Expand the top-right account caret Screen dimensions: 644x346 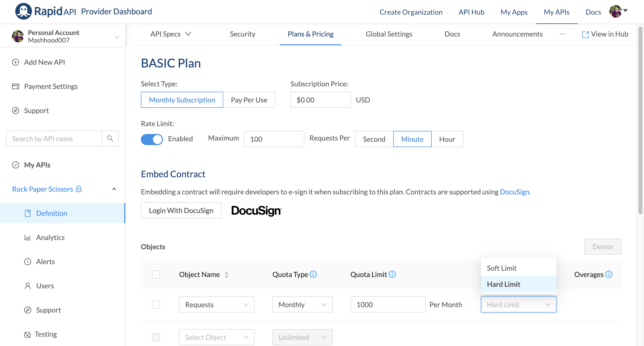pos(625,11)
